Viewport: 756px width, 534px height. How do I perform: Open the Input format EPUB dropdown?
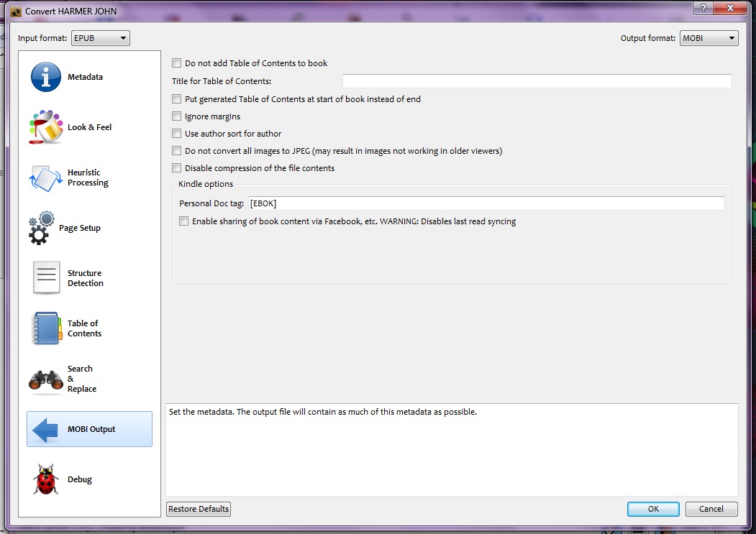click(x=101, y=38)
